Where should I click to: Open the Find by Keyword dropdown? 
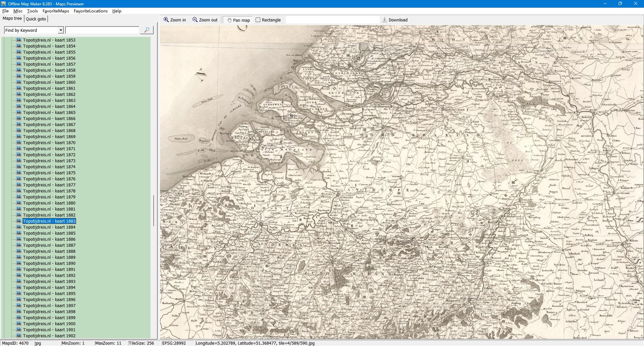(61, 30)
